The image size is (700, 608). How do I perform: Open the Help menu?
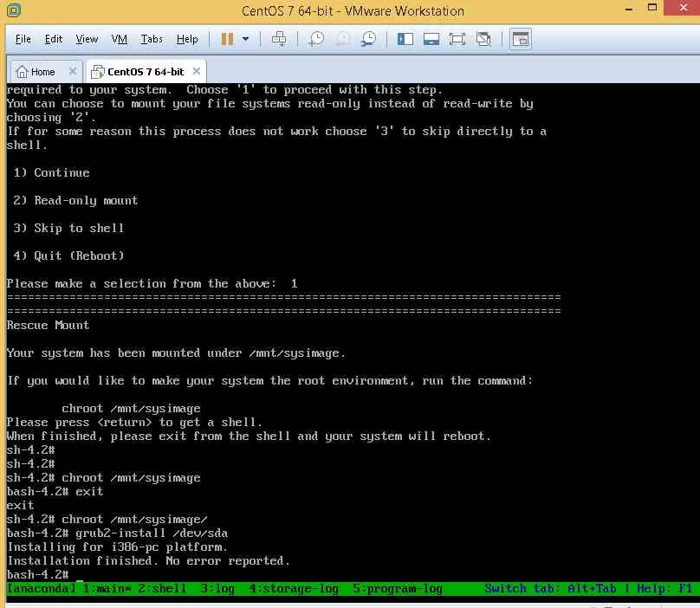(187, 39)
